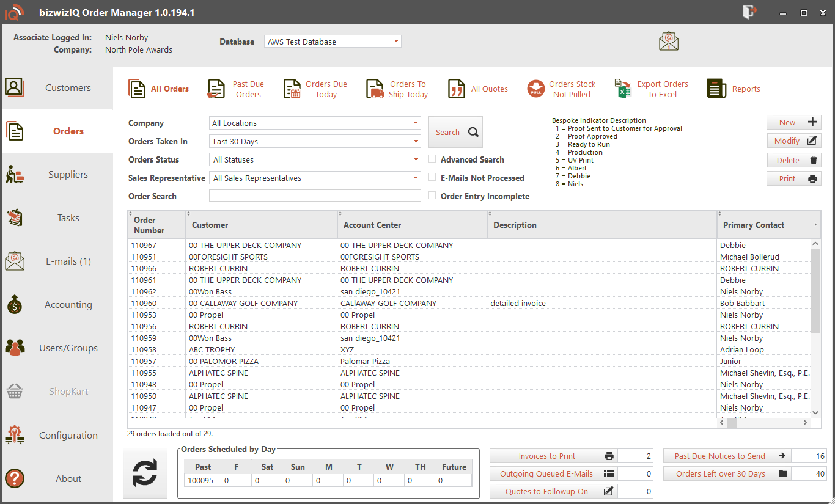This screenshot has height=504, width=835.
Task: Check E-Mails Not Processed
Action: [432, 178]
